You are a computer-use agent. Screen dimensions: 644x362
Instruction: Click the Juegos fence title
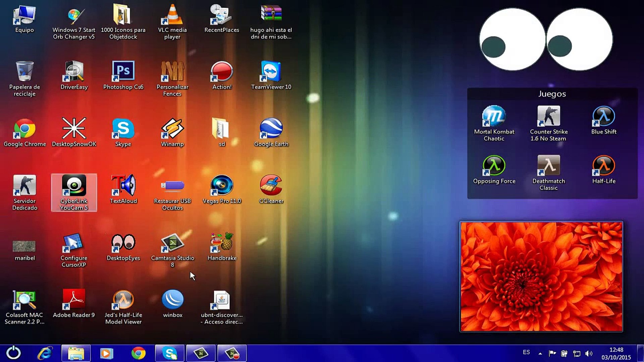pos(552,94)
